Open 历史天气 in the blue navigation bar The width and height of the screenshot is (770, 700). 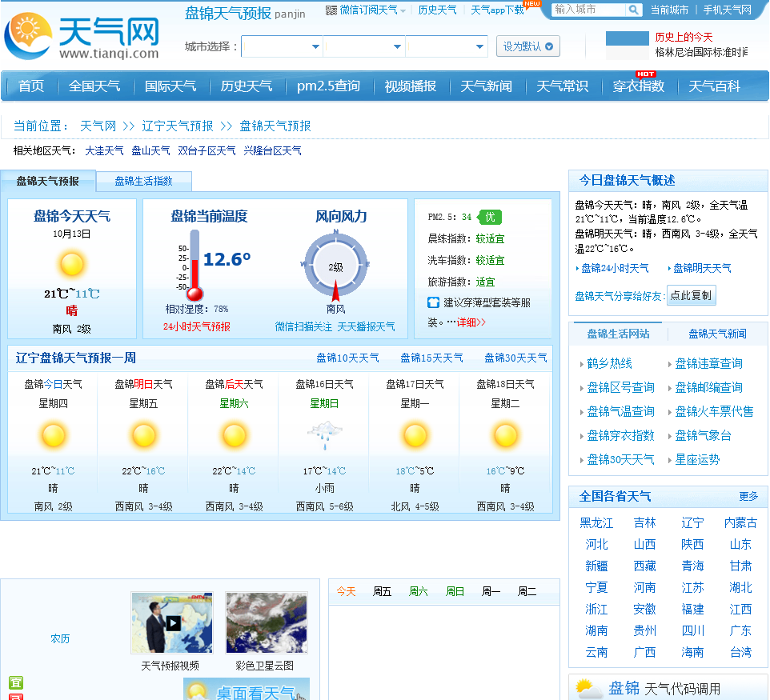(246, 86)
